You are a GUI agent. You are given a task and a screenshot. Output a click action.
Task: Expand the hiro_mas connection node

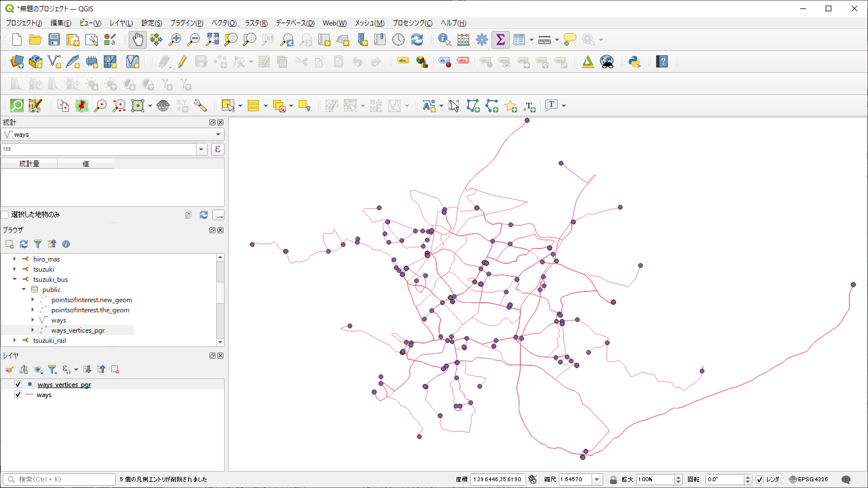[15, 259]
